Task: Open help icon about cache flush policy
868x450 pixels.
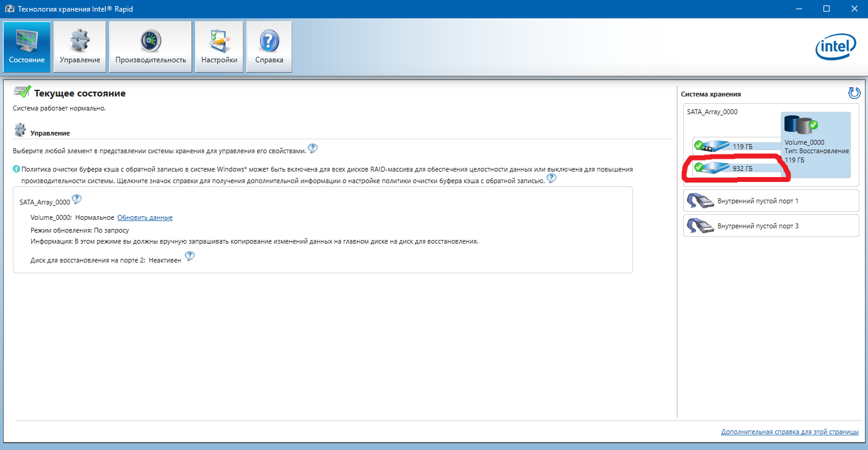Action: point(551,178)
